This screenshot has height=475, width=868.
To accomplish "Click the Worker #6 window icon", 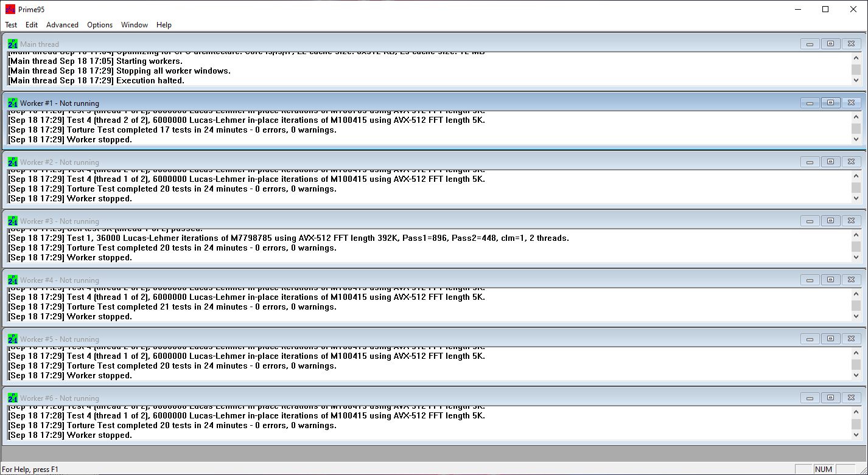I will click(13, 398).
